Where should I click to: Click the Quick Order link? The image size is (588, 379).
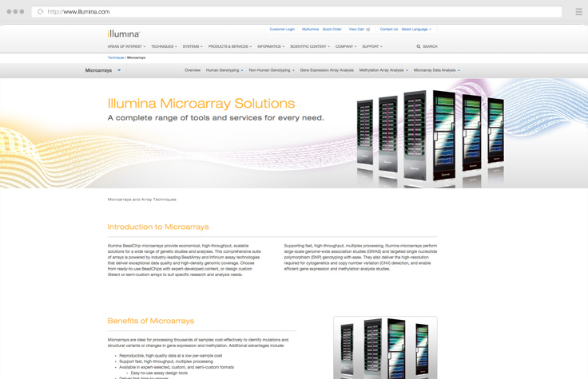click(332, 30)
